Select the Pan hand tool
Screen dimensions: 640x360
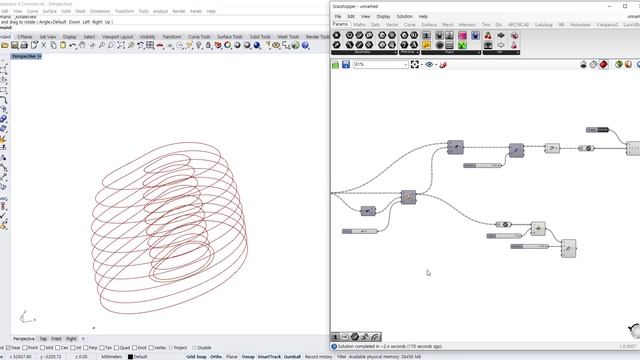82,45
